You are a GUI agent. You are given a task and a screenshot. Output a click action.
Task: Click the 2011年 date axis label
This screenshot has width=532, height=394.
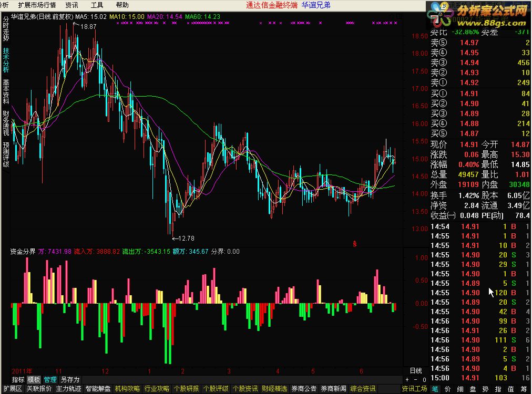(x=22, y=371)
